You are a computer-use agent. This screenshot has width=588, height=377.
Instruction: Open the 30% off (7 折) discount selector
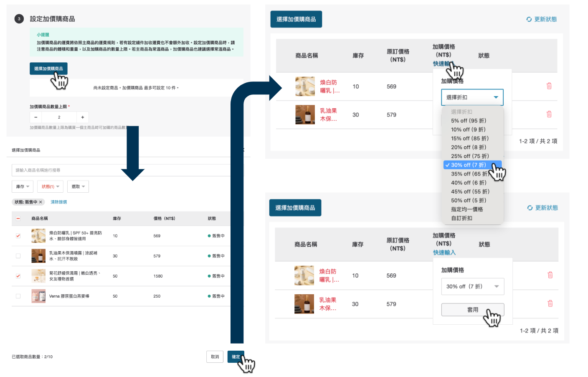(472, 287)
